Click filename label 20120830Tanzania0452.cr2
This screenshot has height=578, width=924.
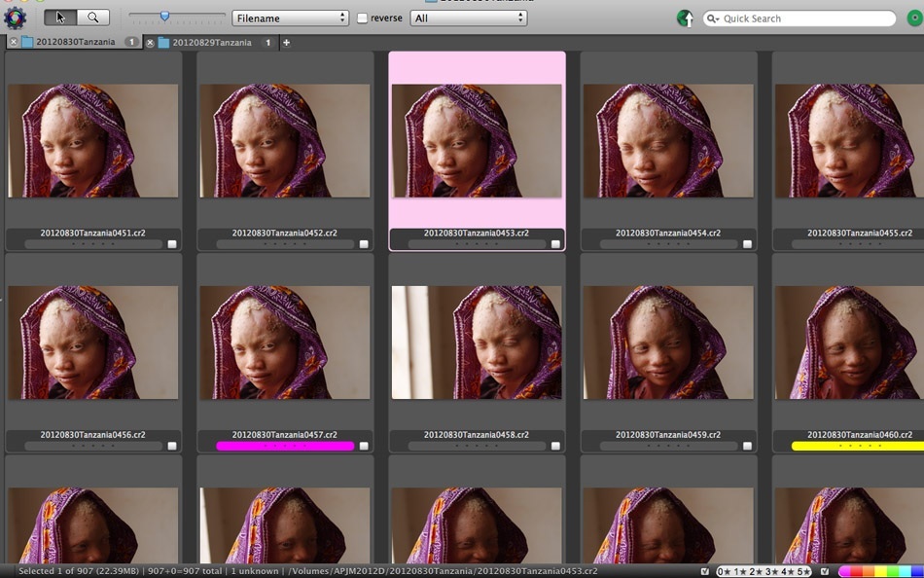point(285,233)
